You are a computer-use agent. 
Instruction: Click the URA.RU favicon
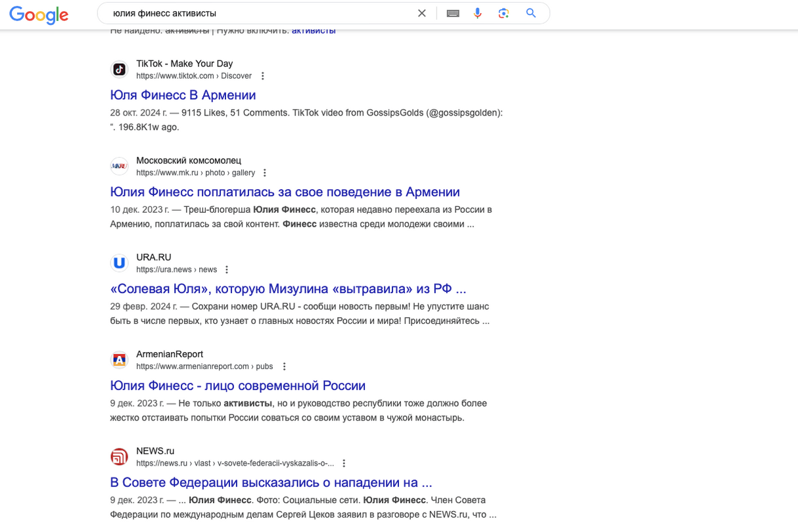point(119,263)
